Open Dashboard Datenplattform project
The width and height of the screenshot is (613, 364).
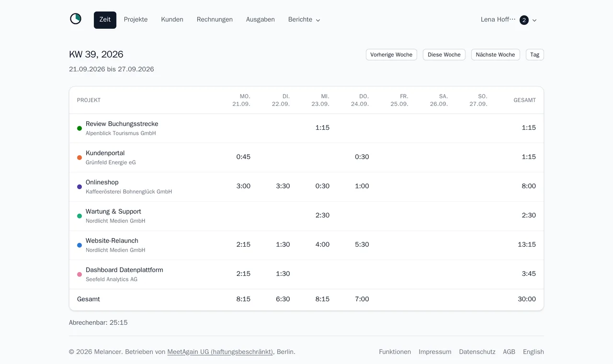[x=125, y=270]
